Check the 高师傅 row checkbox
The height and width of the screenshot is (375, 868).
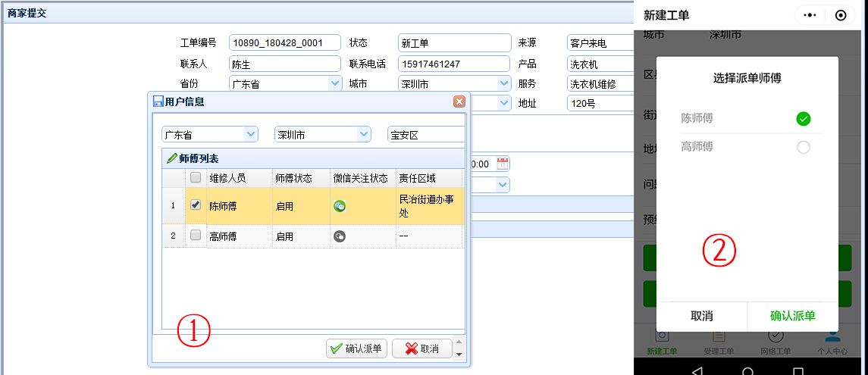[x=196, y=236]
